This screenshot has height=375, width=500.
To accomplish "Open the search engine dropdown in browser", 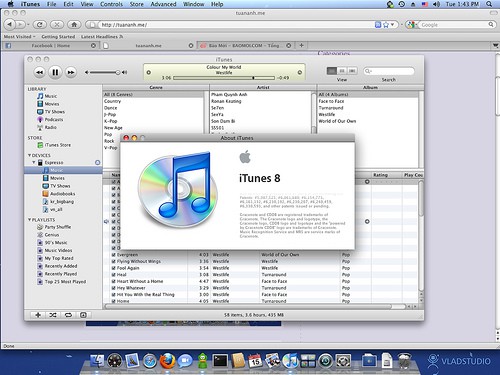I will (x=412, y=25).
